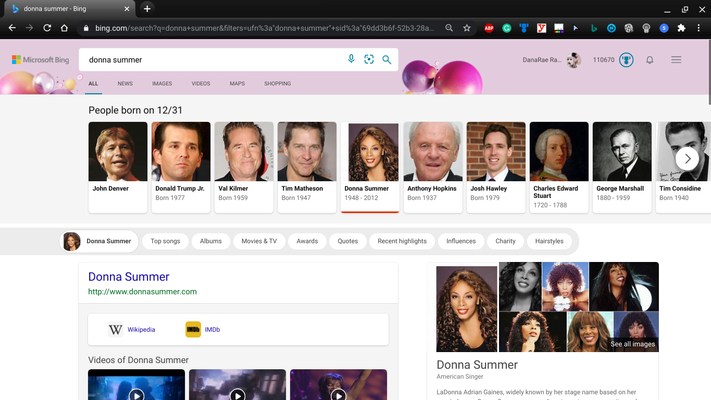Close the donna summer tab
Image resolution: width=711 pixels, height=400 pixels.
127,9
